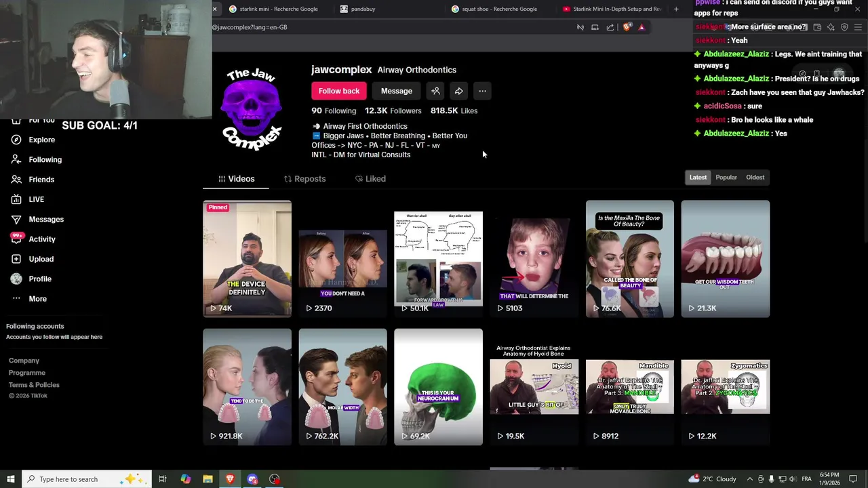
Task: View the 90 Following list
Action: pos(334,110)
